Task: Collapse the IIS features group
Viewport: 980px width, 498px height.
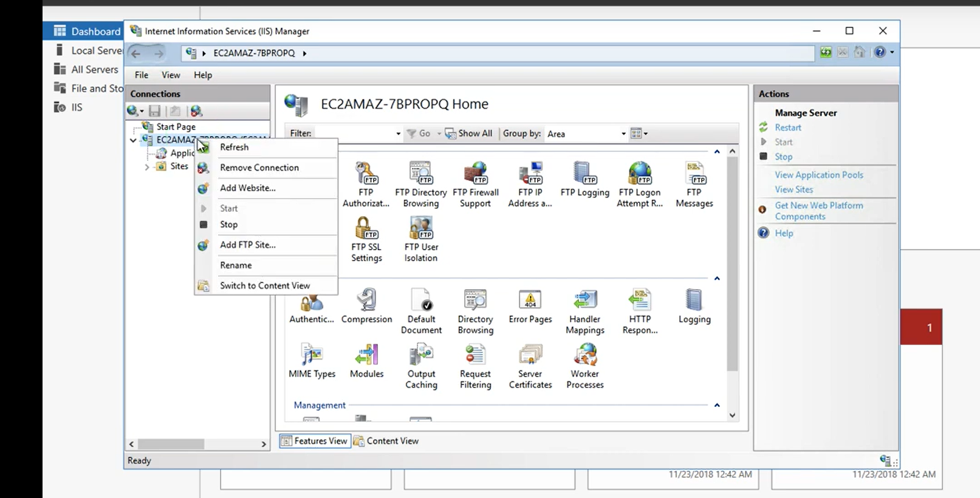Action: pyautogui.click(x=717, y=279)
